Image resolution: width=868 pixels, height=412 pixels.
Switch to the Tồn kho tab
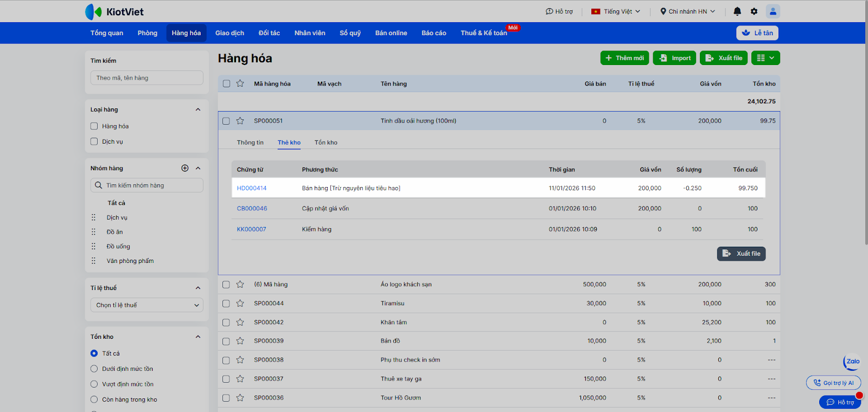(x=325, y=143)
